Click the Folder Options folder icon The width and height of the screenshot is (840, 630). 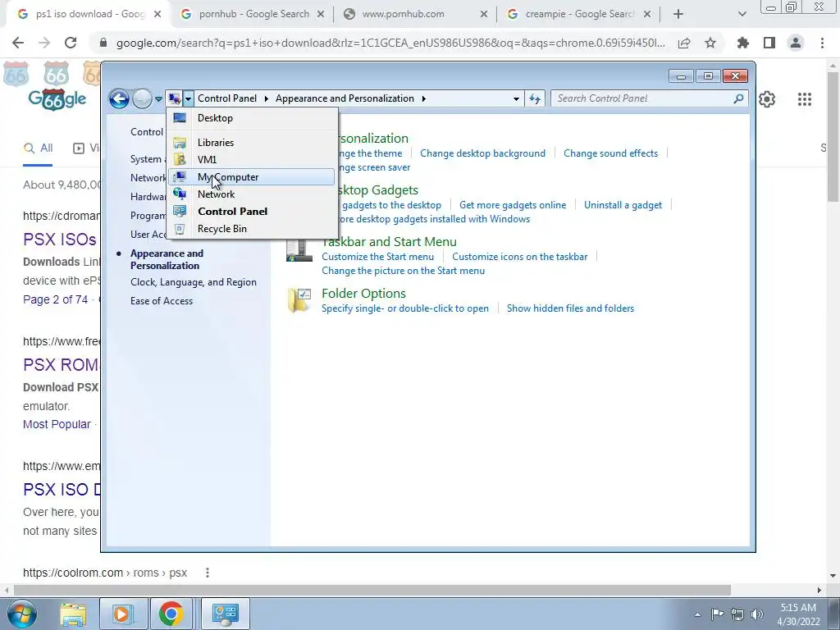click(299, 300)
